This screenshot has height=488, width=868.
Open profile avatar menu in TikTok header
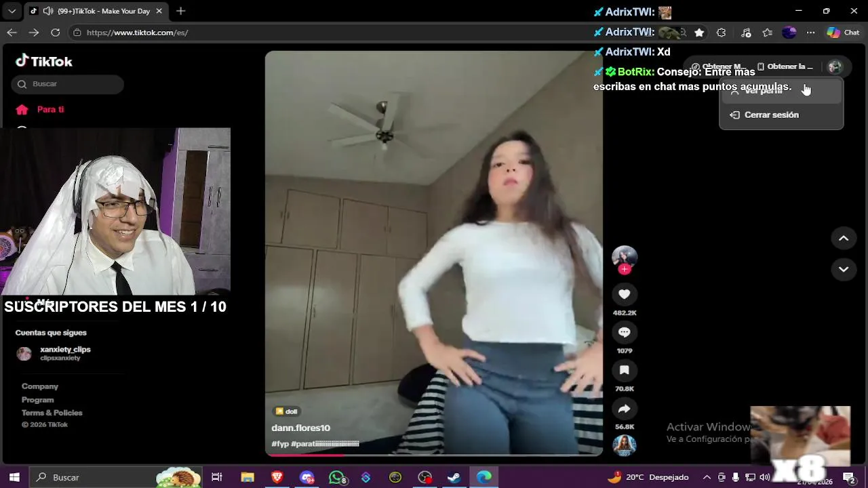835,66
